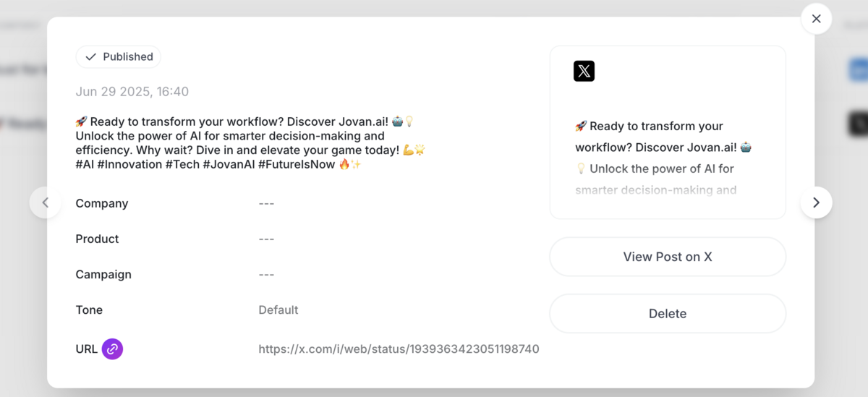Select the Published status badge
This screenshot has width=868, height=397.
[118, 57]
